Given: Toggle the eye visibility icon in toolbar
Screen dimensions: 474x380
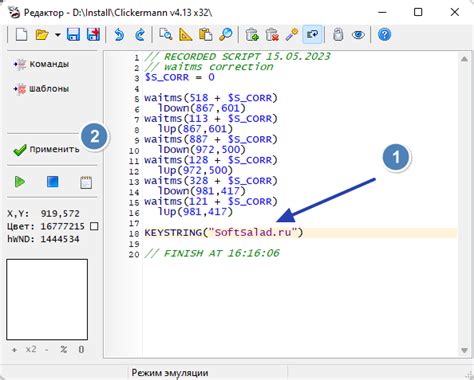Looking at the screenshot, I should tap(358, 35).
